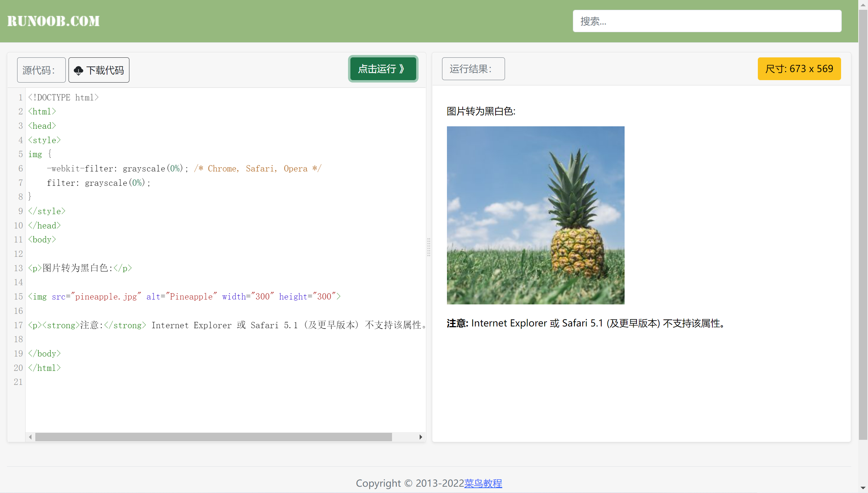Download code with 下载代码 button
This screenshot has height=493, width=868.
click(x=99, y=70)
